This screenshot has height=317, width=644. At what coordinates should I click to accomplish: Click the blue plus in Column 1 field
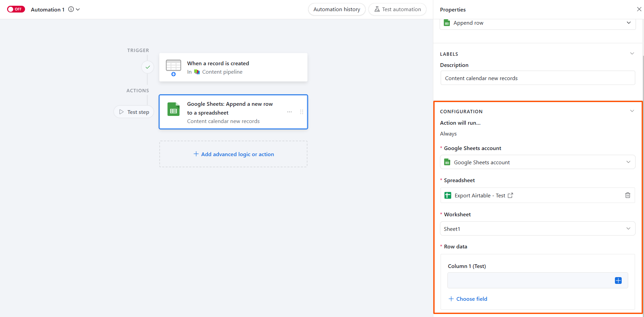618,281
